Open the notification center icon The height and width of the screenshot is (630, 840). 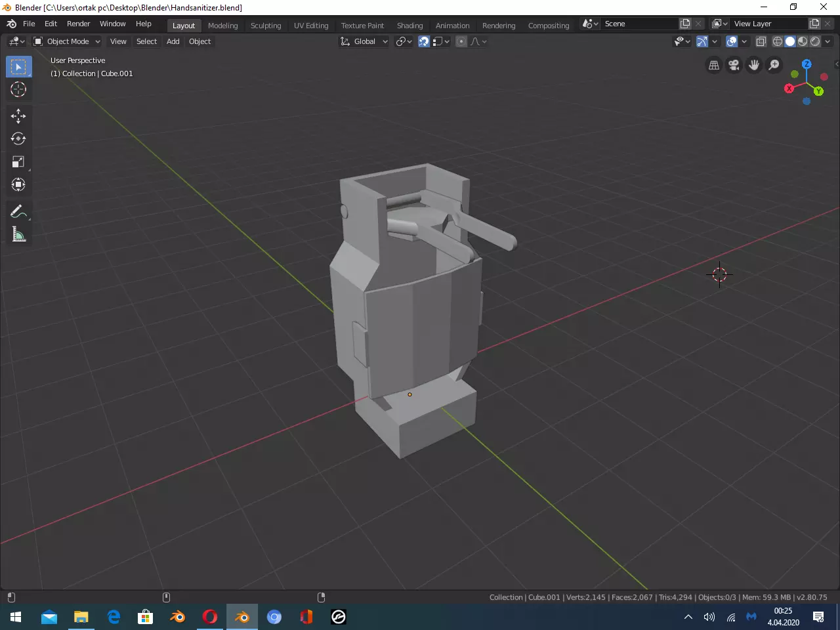(818, 617)
